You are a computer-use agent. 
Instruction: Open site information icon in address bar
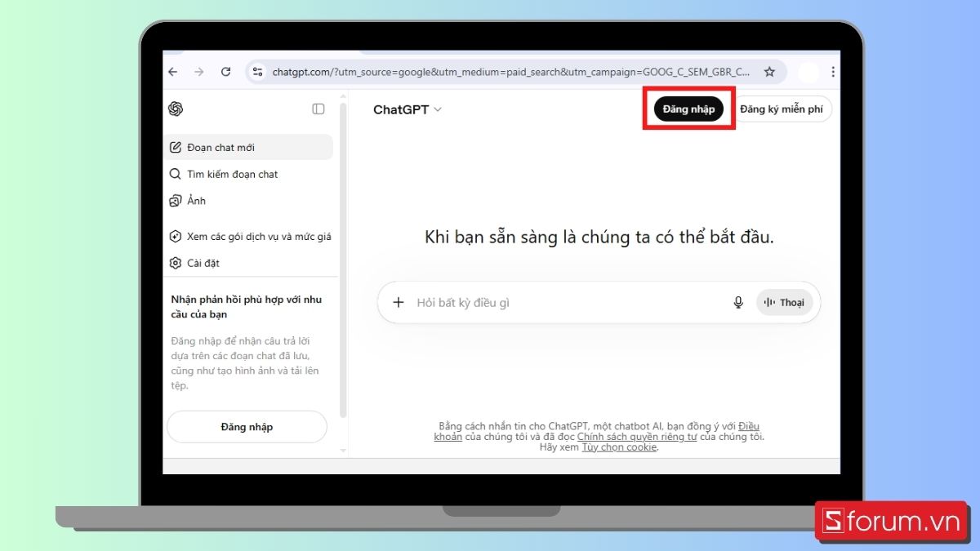(258, 72)
